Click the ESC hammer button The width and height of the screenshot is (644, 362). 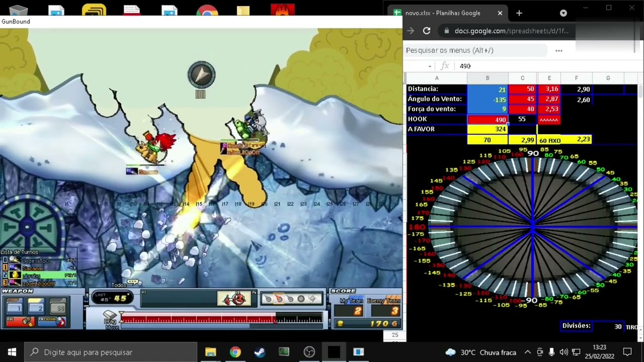[20, 321]
